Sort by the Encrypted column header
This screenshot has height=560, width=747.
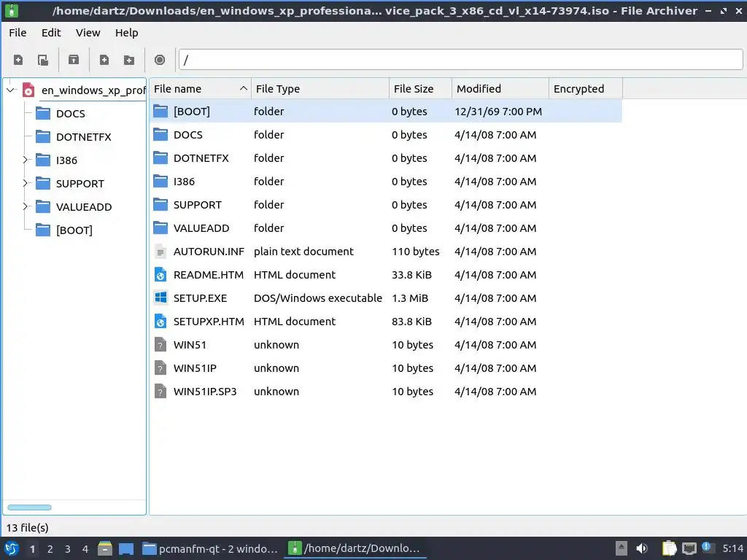586,89
